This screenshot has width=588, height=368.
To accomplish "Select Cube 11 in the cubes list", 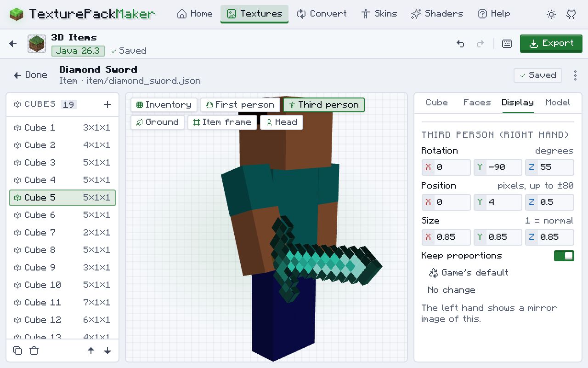I will point(62,303).
